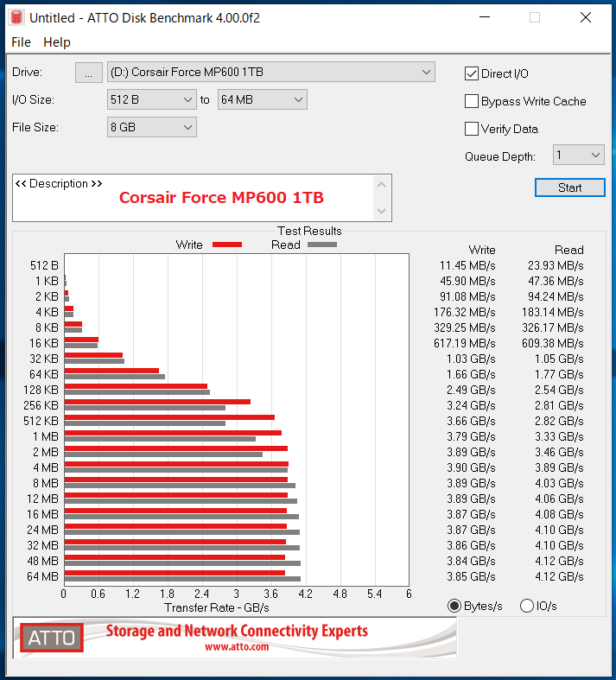Click the 64 MB write result 3.85 GB/s
Screen dimensions: 616x680
471,577
